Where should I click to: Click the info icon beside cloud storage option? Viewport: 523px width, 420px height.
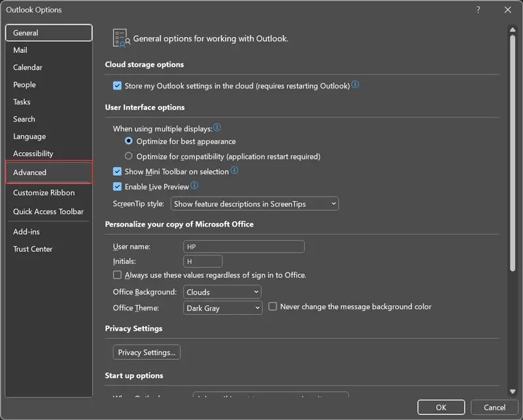356,86
